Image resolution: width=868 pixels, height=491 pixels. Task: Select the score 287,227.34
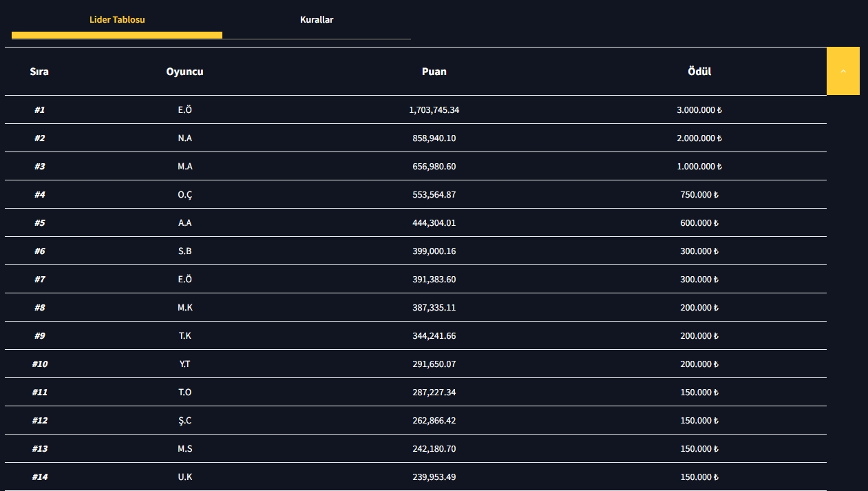[x=434, y=392]
